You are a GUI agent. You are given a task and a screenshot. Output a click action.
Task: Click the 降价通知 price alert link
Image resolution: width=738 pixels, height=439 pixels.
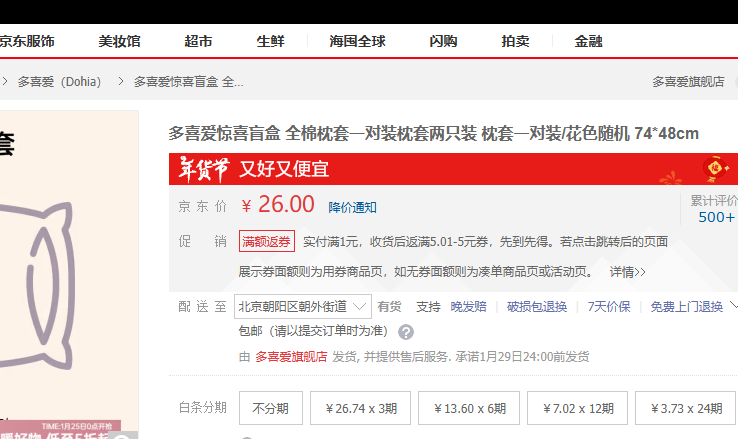pos(353,208)
